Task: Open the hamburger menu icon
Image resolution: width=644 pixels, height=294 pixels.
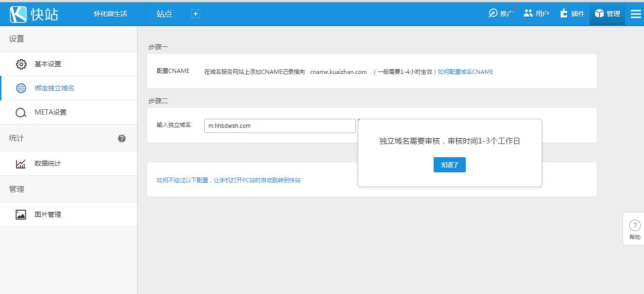Action: pos(635,14)
